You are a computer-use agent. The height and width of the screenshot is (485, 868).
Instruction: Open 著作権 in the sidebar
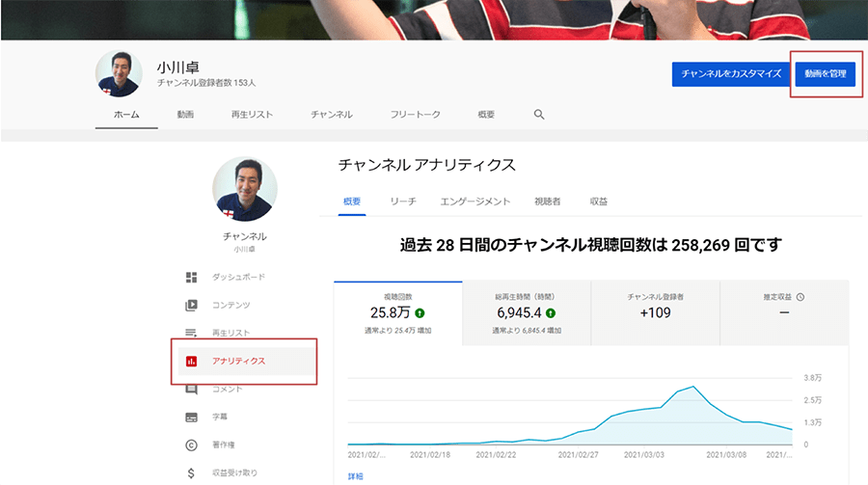[224, 445]
